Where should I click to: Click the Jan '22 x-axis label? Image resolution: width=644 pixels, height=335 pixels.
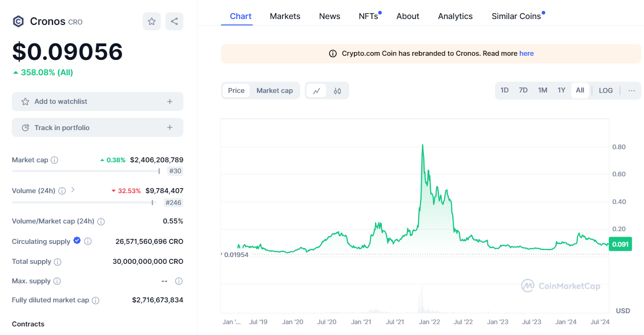(x=429, y=322)
